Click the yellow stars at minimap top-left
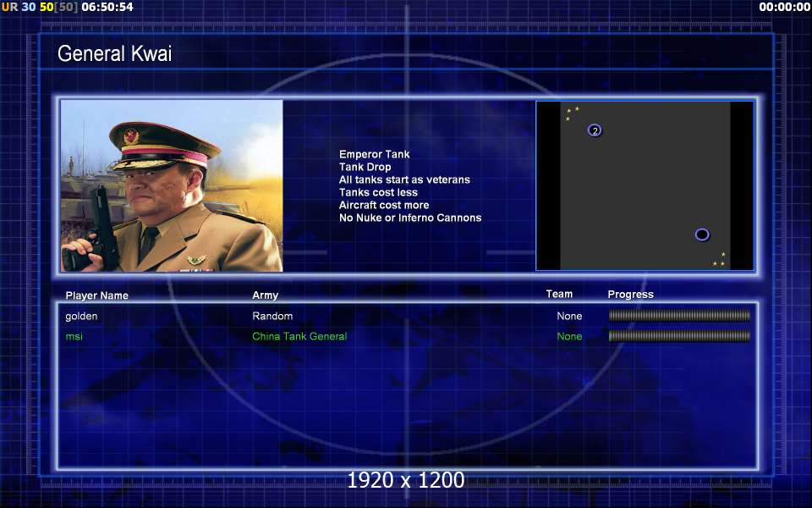This screenshot has width=812, height=508. tap(572, 113)
